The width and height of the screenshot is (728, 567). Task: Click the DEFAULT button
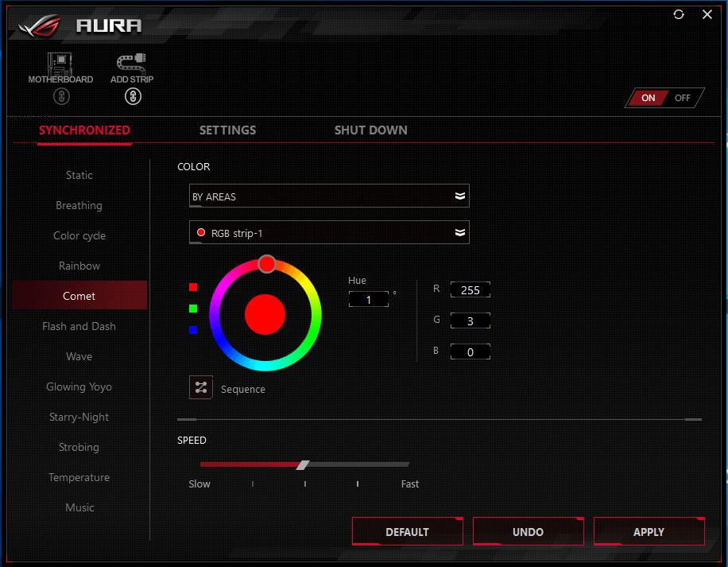tap(407, 531)
